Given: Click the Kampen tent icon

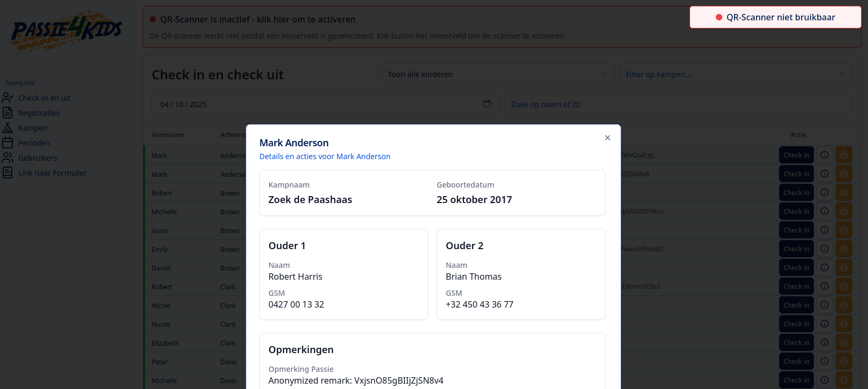Looking at the screenshot, I should click(8, 128).
